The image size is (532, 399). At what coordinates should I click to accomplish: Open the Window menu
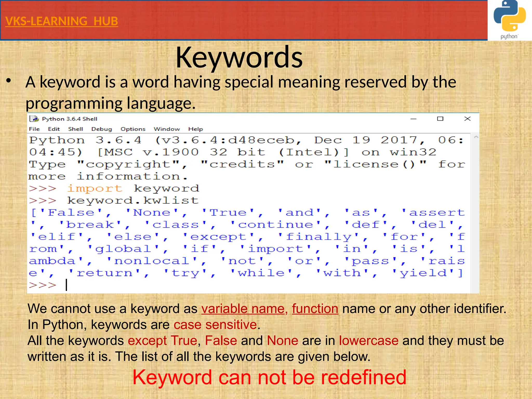pyautogui.click(x=167, y=129)
